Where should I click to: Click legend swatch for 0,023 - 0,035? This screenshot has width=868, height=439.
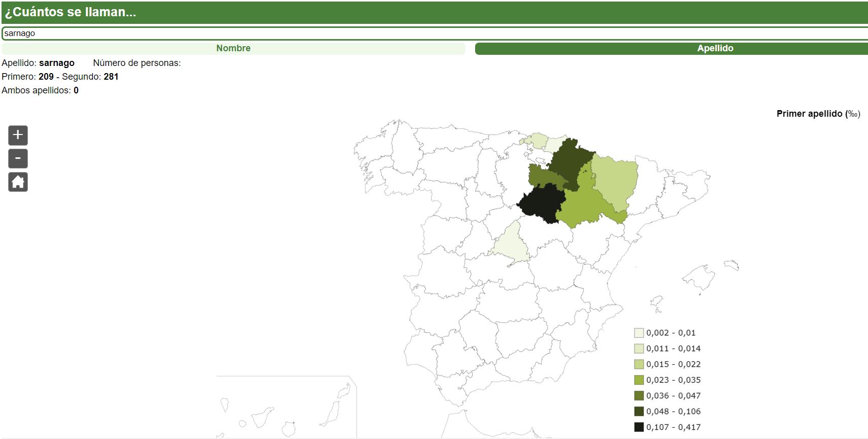pos(639,380)
